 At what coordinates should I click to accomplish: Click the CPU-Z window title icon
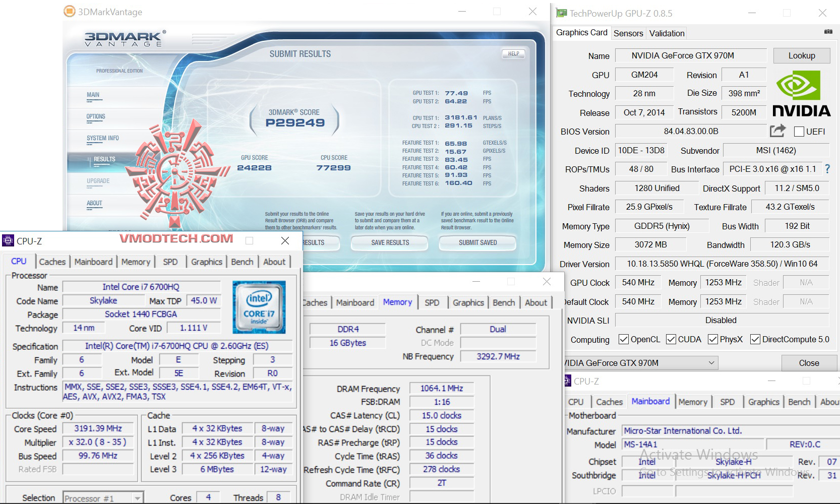coord(8,241)
